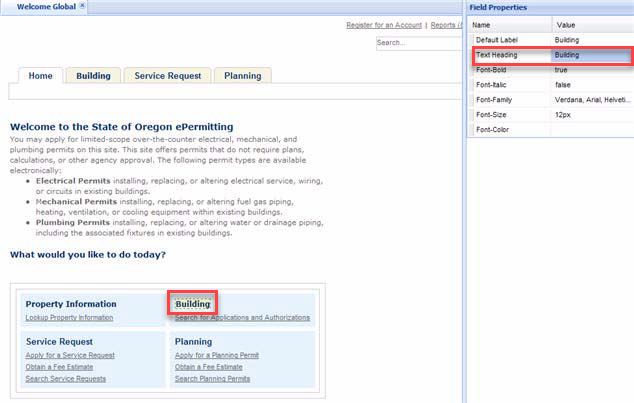Open the Home tab
Screen dimensions: 634x403
(x=41, y=76)
